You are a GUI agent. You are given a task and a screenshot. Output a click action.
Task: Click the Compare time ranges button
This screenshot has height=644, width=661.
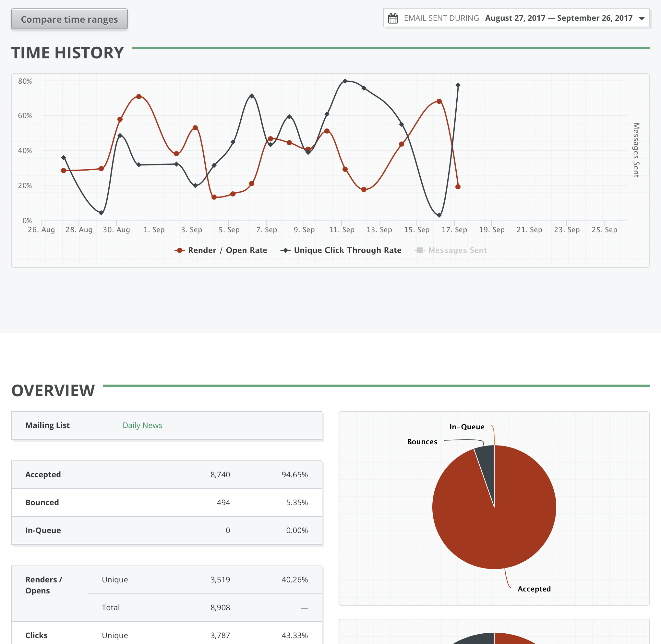[69, 19]
